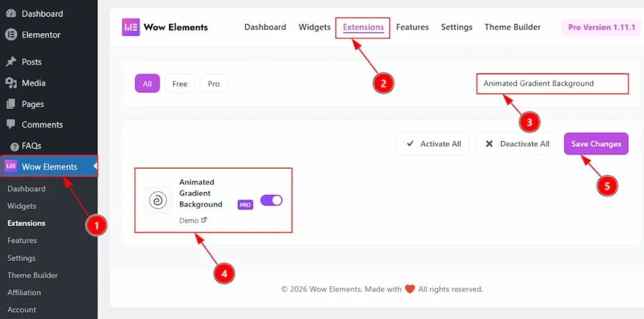Viewport: 644px width, 319px height.
Task: Click the Elementor logo icon in sidebar
Action: (x=11, y=35)
